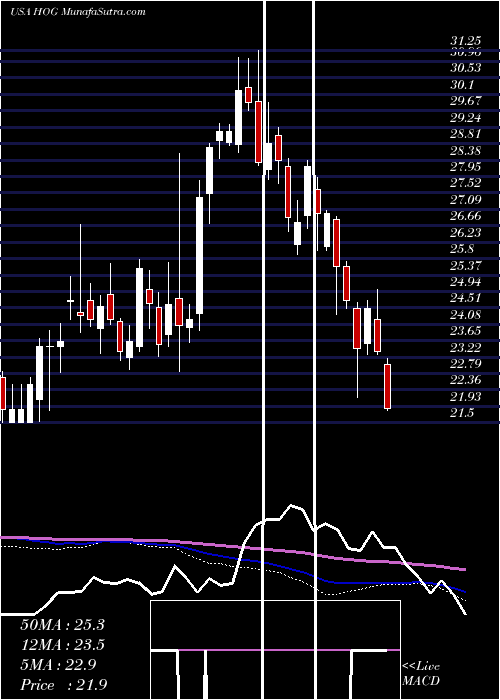The image size is (500, 700).
Task: Click the 22.79 price axis label
Action: [x=466, y=365]
